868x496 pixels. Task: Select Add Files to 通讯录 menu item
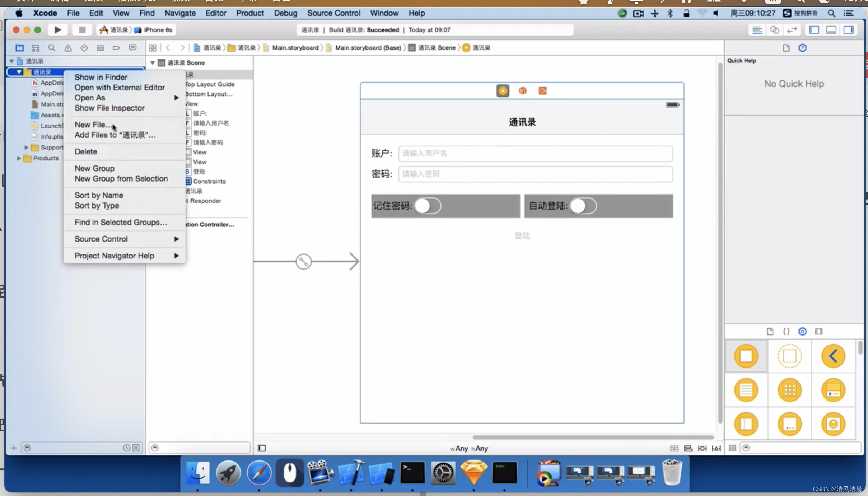(x=116, y=135)
